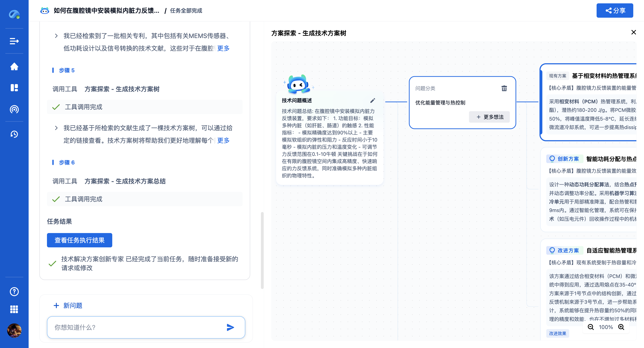
Task: Send the question with the paper plane icon
Action: coord(230,327)
